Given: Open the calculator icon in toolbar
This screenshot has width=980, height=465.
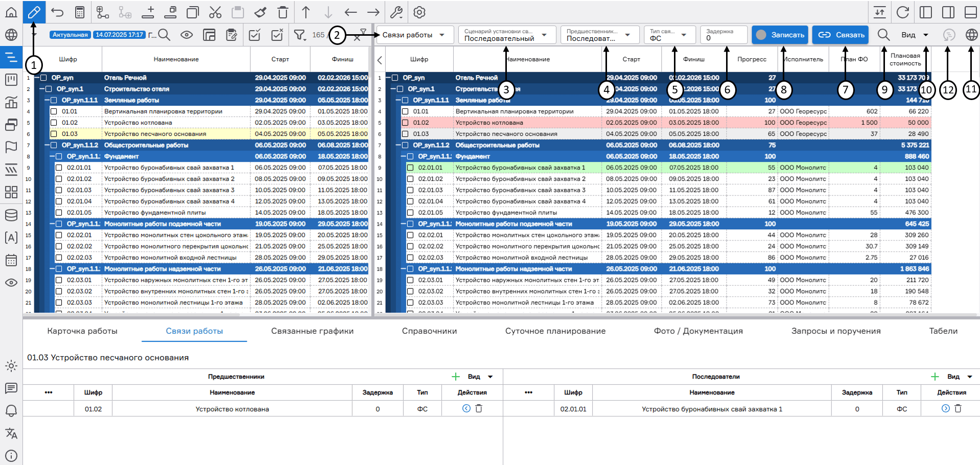Looking at the screenshot, I should pos(80,12).
